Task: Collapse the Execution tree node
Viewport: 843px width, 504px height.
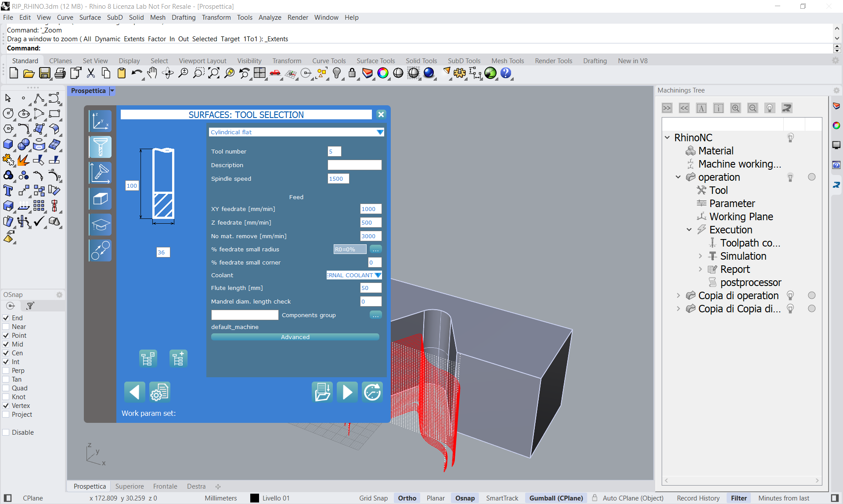Action: coord(689,229)
